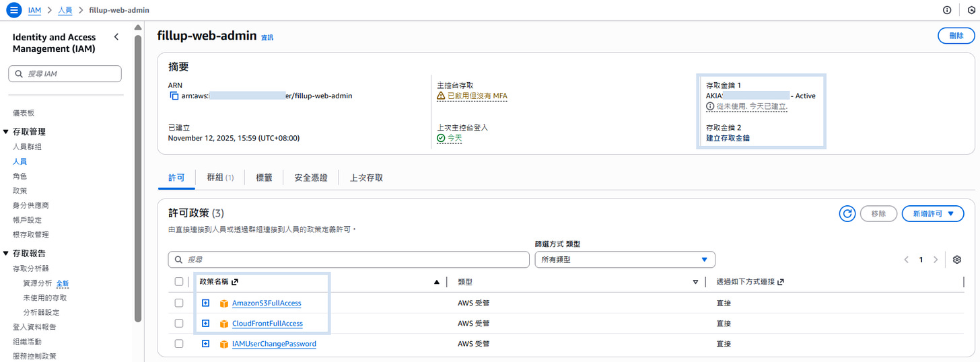Open 儀表板 in the sidebar

(24, 113)
